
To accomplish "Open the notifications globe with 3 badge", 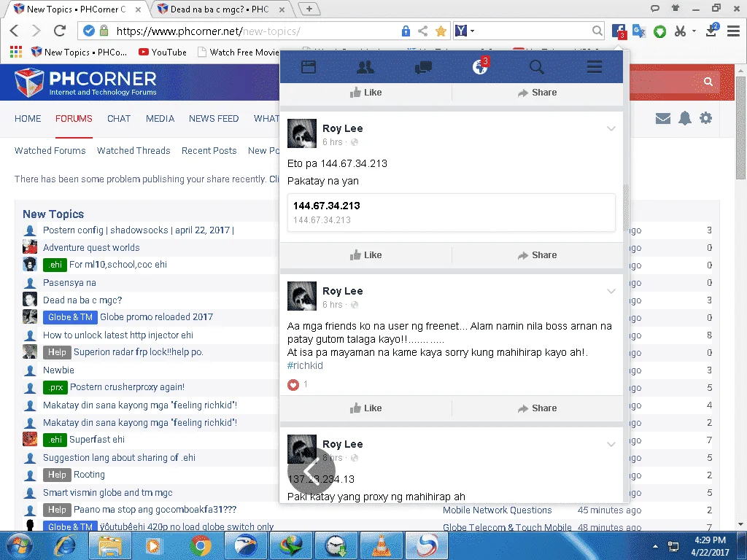I will [480, 66].
